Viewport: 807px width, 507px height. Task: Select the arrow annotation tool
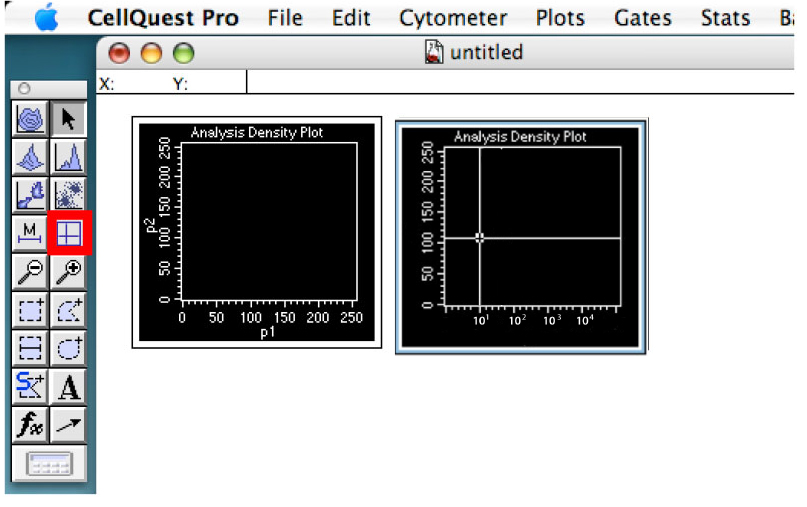click(x=68, y=425)
